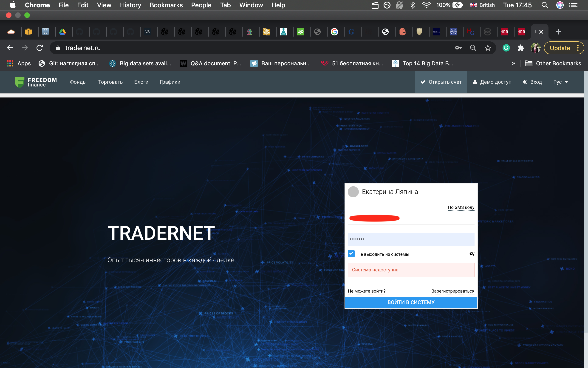The width and height of the screenshot is (588, 368).
Task: Open a new tab
Action: 558,32
